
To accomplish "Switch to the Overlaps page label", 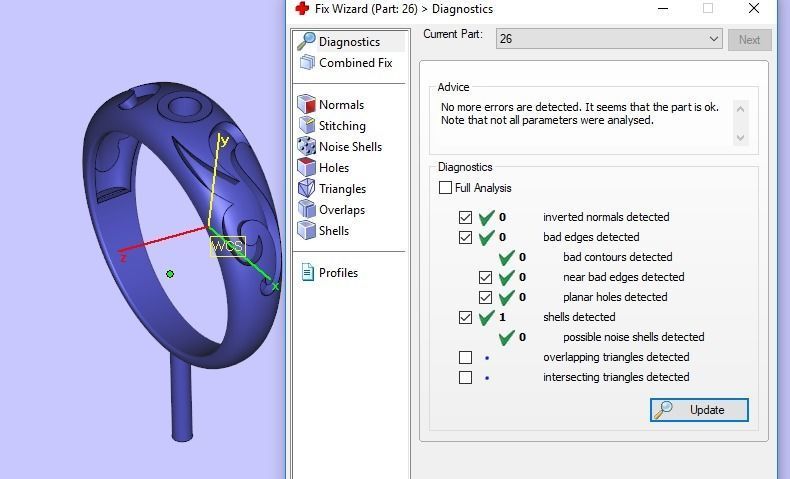I will [342, 210].
